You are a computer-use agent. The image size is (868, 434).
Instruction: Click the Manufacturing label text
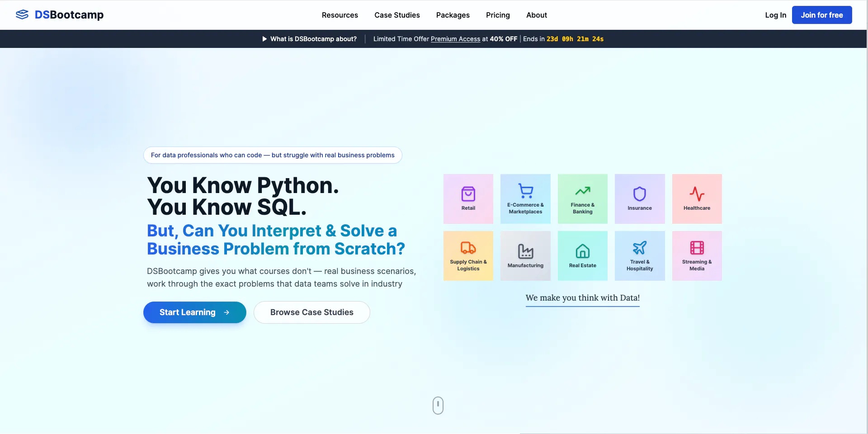(x=526, y=266)
